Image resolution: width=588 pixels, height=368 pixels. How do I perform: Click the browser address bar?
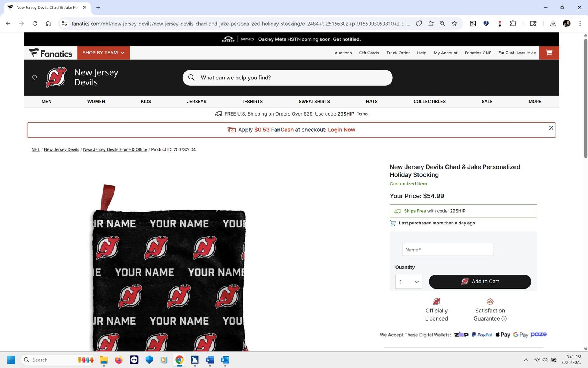[x=241, y=24]
